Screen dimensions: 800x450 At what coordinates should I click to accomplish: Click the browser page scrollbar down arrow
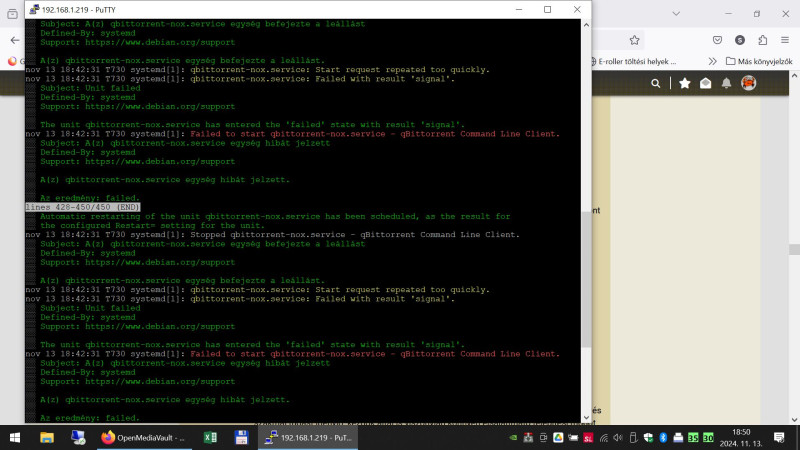(794, 419)
